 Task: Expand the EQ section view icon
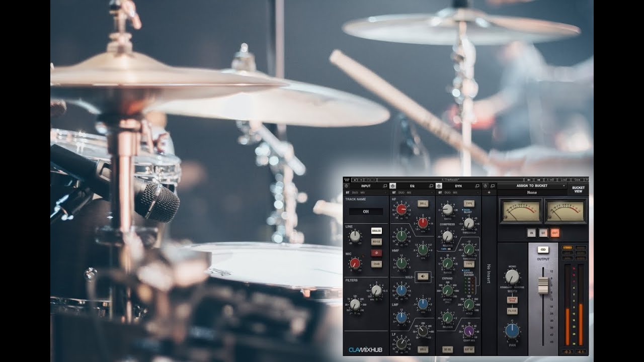[x=431, y=186]
